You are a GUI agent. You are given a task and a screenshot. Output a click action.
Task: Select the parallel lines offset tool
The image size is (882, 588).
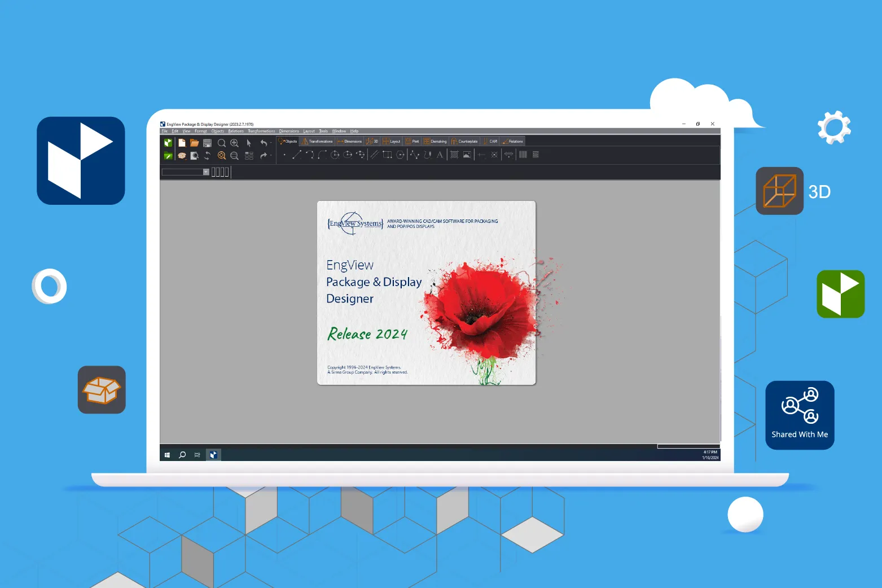[374, 155]
